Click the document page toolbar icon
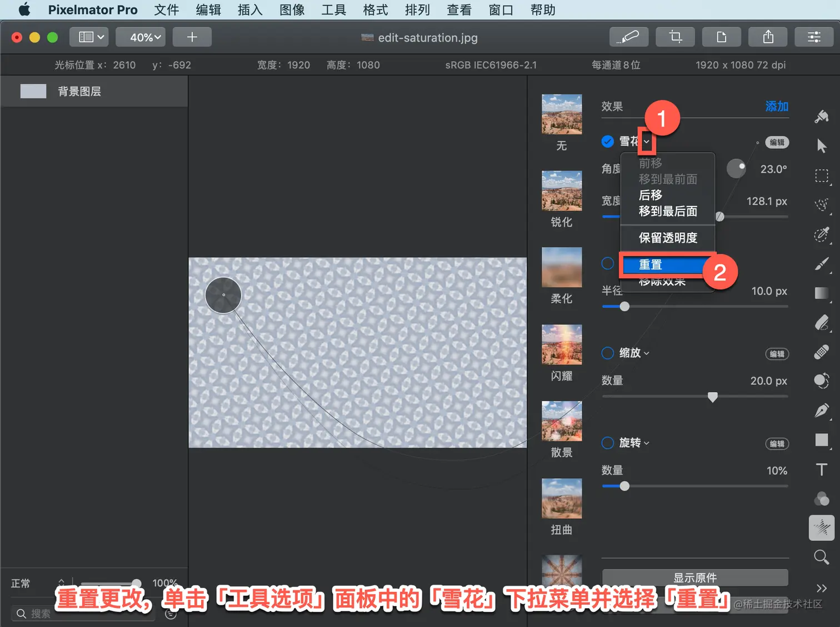 [x=722, y=37]
